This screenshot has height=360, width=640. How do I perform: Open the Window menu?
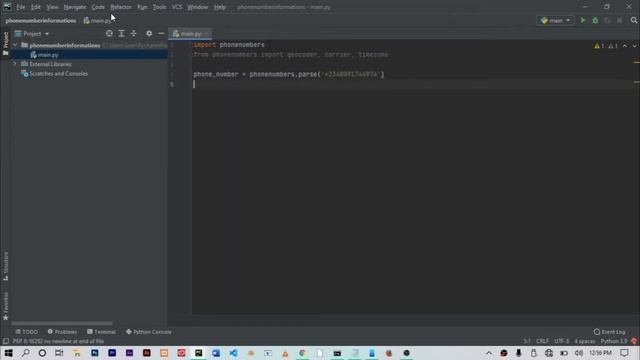(198, 7)
